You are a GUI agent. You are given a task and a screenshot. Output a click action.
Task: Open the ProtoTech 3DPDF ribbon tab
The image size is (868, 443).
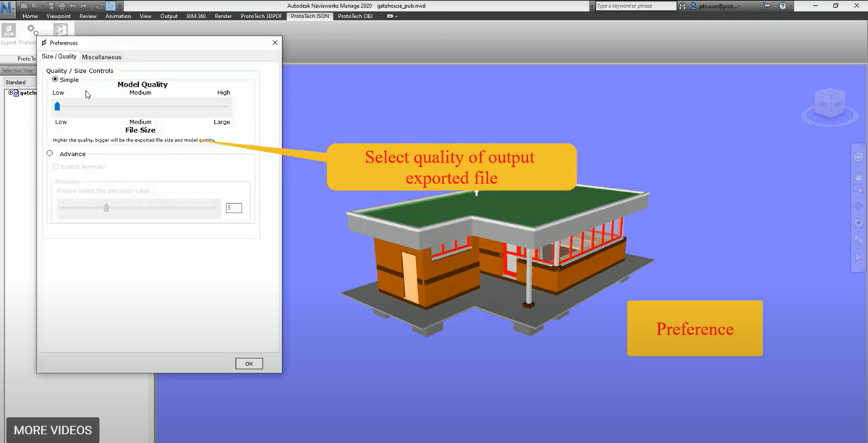(x=263, y=16)
